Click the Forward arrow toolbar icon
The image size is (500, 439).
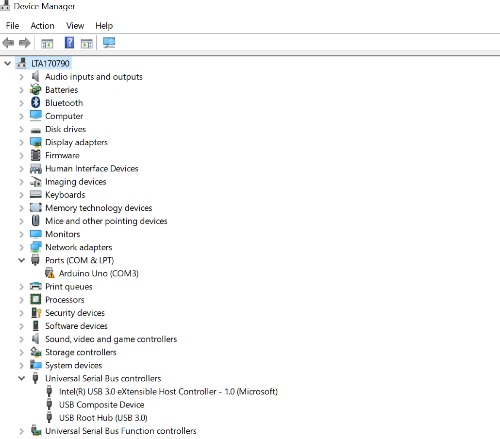tap(25, 43)
